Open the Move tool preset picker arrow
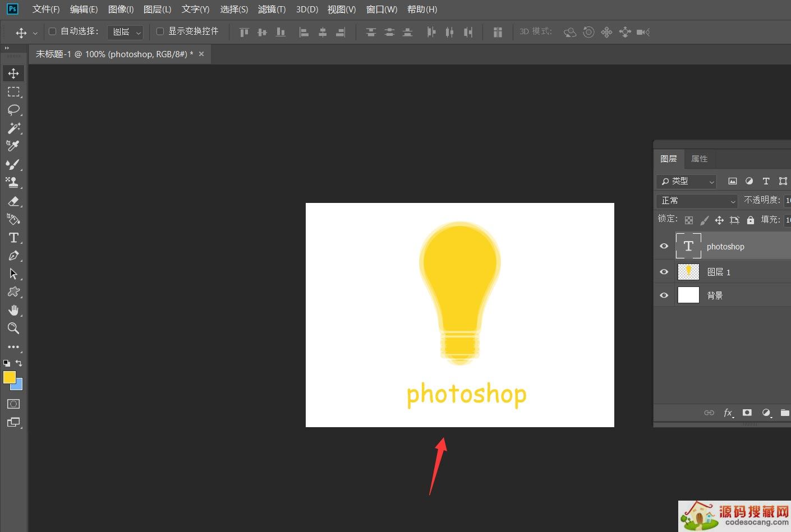791x532 pixels. point(35,33)
